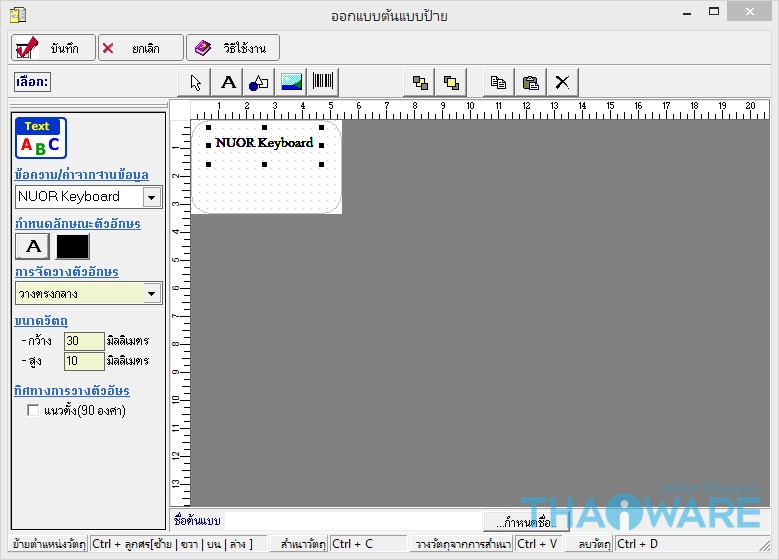Viewport: 779px width, 560px height.
Task: Select the barcode tool icon
Action: (323, 82)
